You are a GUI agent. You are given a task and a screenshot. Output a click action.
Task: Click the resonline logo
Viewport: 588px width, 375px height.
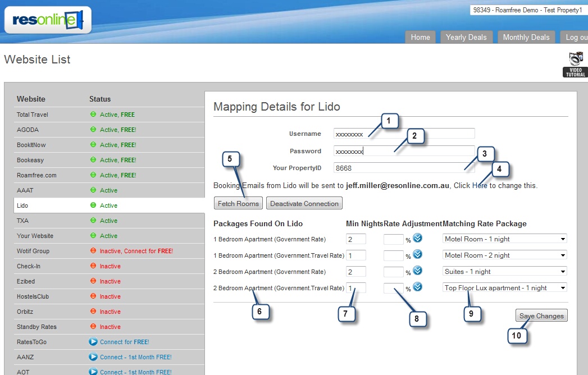tap(48, 20)
